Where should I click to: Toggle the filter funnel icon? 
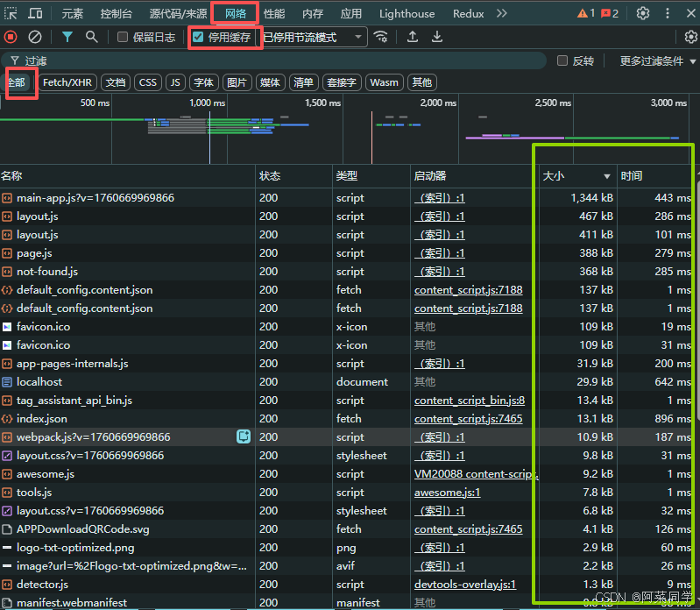(67, 37)
